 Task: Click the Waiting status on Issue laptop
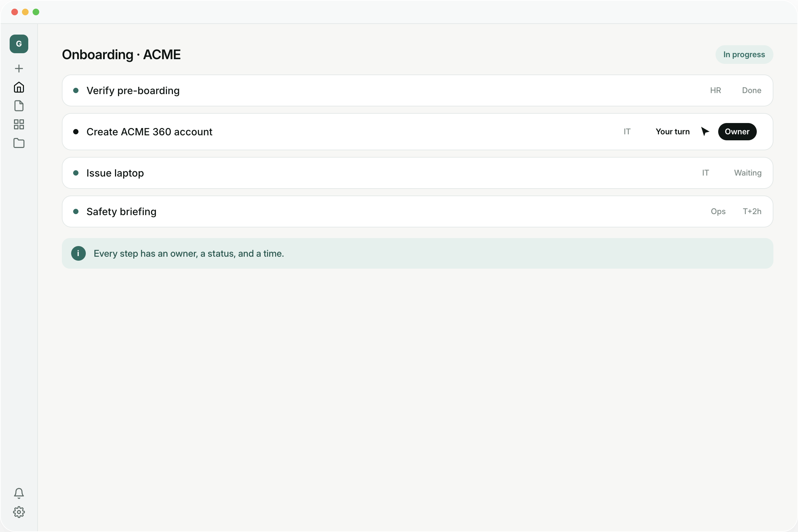[748, 173]
